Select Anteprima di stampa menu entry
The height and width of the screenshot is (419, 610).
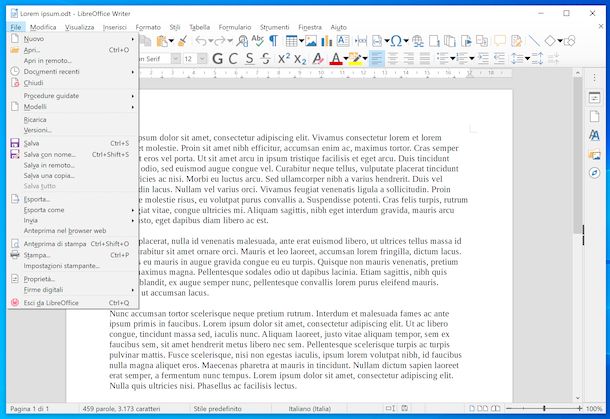point(73,244)
